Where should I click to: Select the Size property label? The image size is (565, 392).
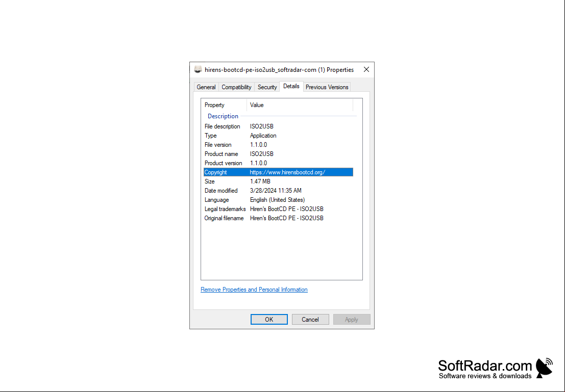tap(209, 181)
